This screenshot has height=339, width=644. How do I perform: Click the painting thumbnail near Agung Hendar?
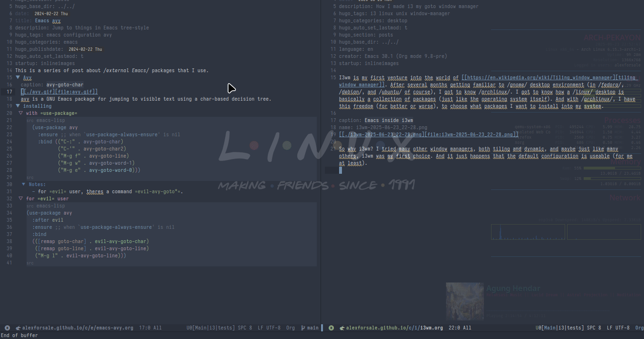pos(464,301)
